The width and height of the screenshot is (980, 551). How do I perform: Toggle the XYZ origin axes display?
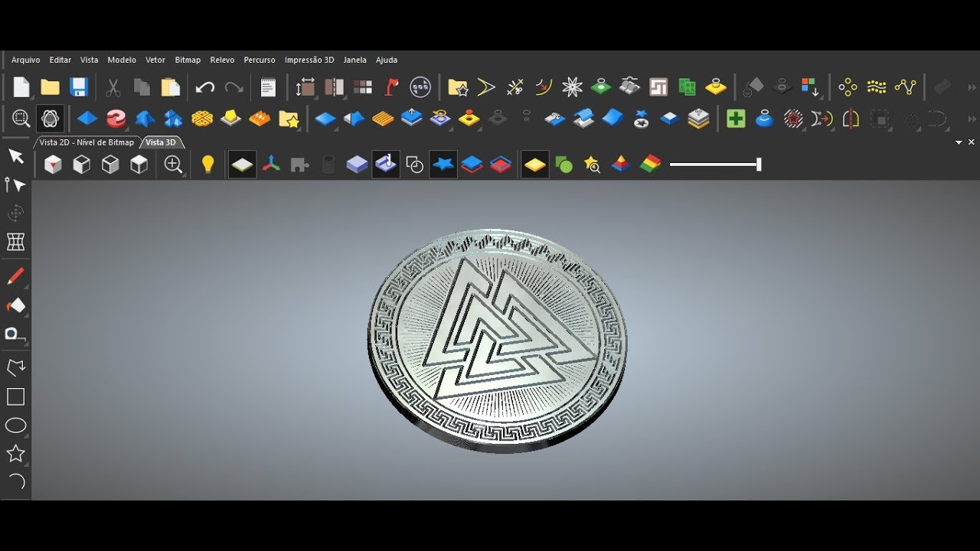tap(271, 165)
